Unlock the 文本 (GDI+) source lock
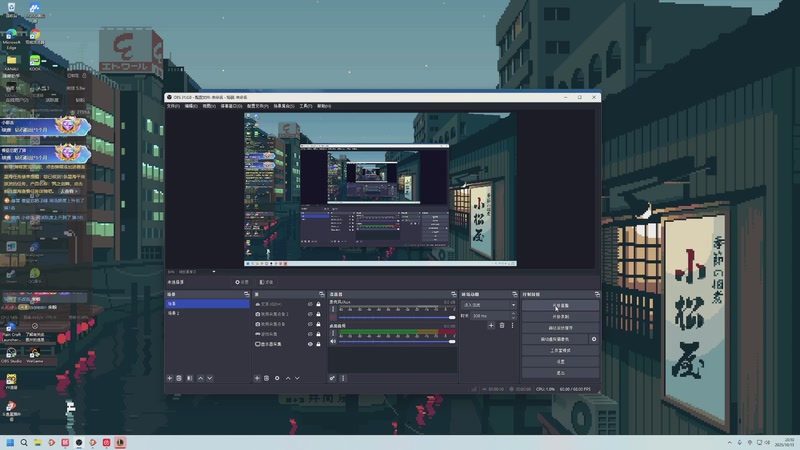This screenshot has height=450, width=800. tap(318, 304)
